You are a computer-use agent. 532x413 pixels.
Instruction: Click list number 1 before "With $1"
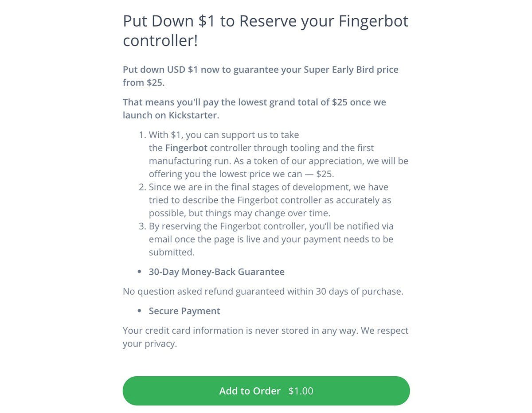[142, 135]
